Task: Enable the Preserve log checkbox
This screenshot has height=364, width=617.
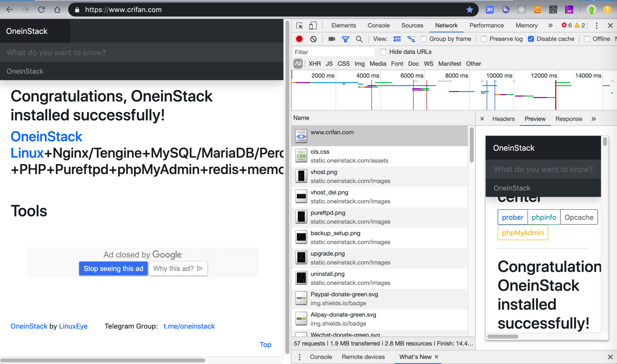Action: (x=484, y=39)
